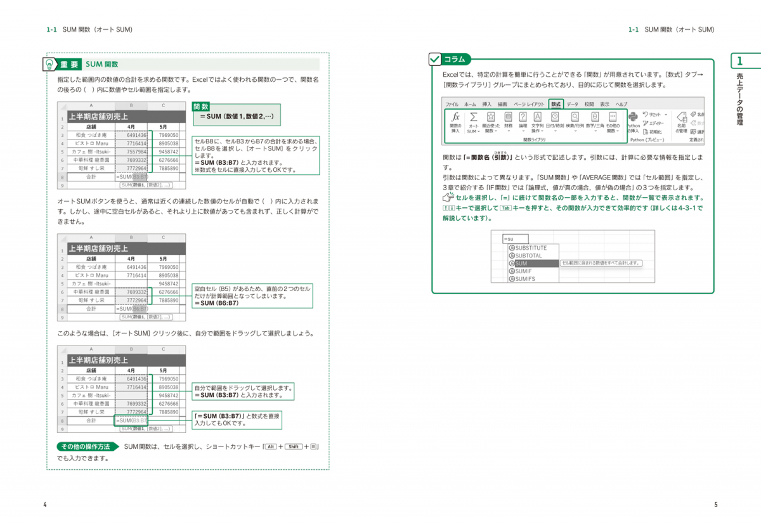Expand the リセット dropdown arrow
This screenshot has height=532, width=761.
[665, 115]
